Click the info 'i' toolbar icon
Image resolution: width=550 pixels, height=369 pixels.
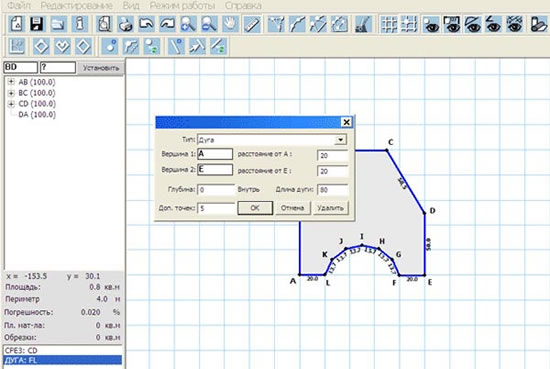(80, 25)
